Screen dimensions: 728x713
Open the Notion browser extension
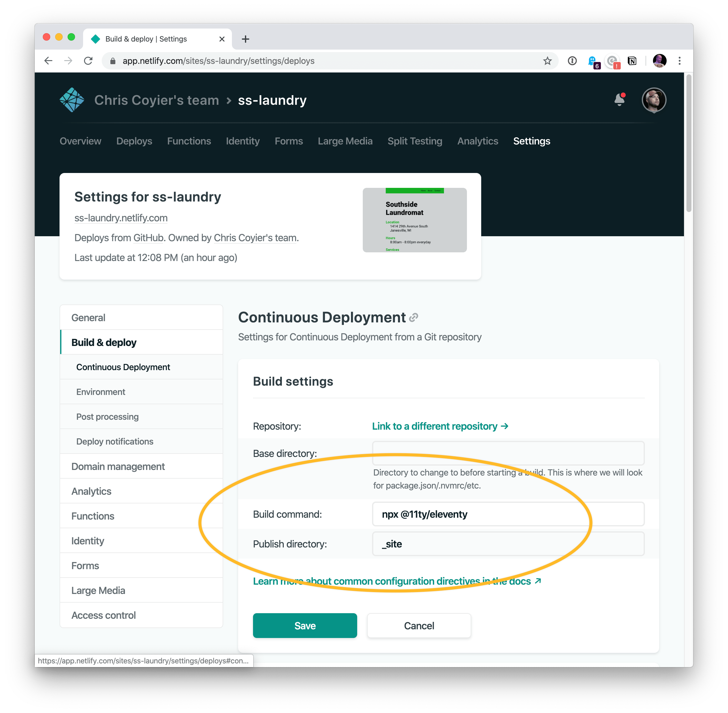pos(632,61)
